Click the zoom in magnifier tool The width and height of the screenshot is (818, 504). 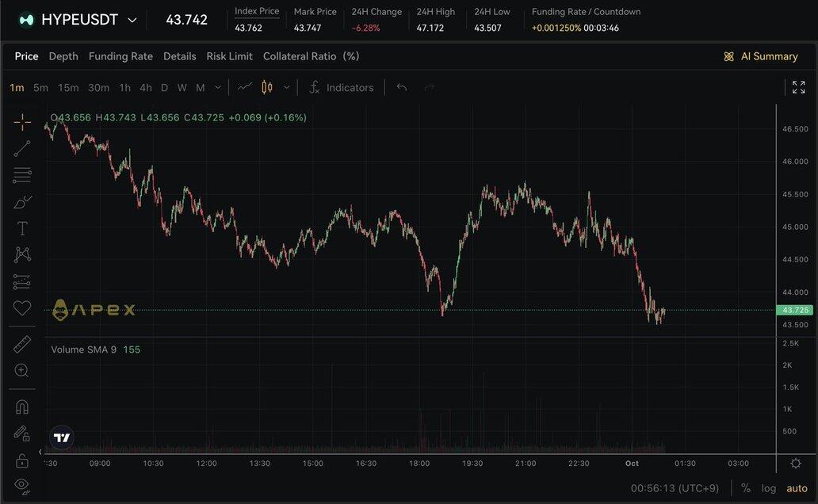[x=22, y=370]
